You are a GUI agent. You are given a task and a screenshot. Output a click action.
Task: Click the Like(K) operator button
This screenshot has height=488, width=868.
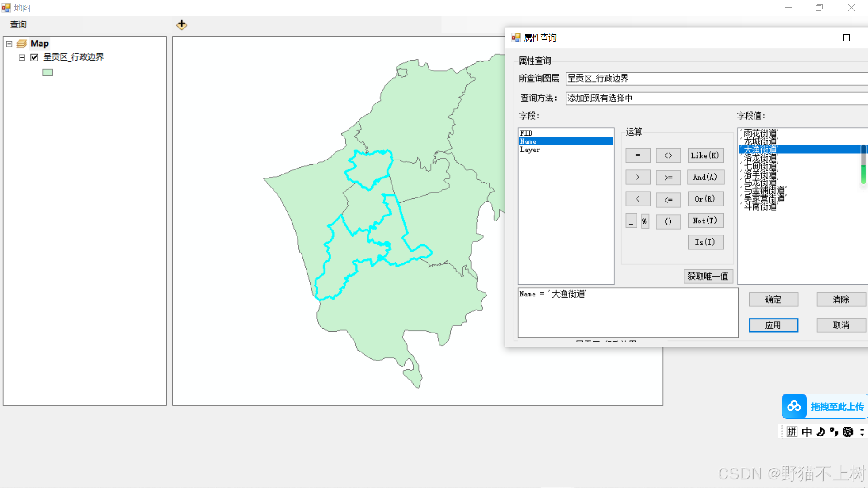pyautogui.click(x=705, y=155)
